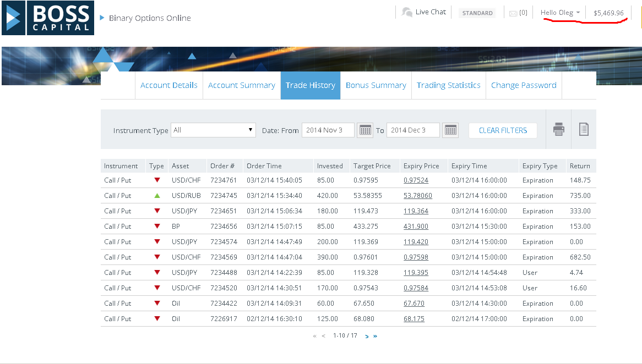Open Live Chat speech bubble icon
642x364 pixels.
[407, 12]
